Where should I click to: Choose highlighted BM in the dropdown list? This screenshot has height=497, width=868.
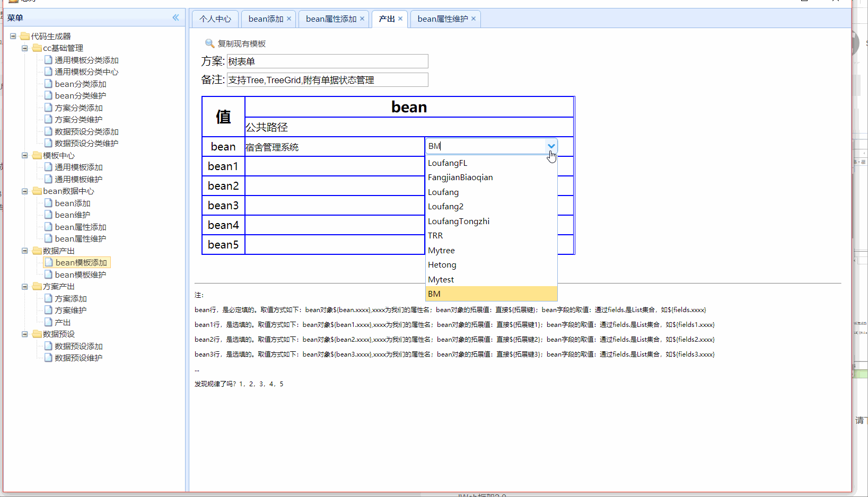click(x=492, y=294)
